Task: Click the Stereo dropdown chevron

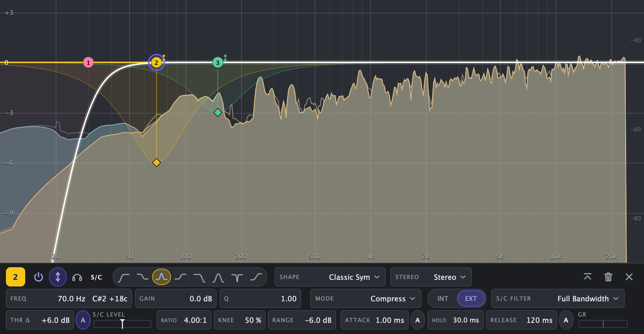Action: tap(463, 277)
